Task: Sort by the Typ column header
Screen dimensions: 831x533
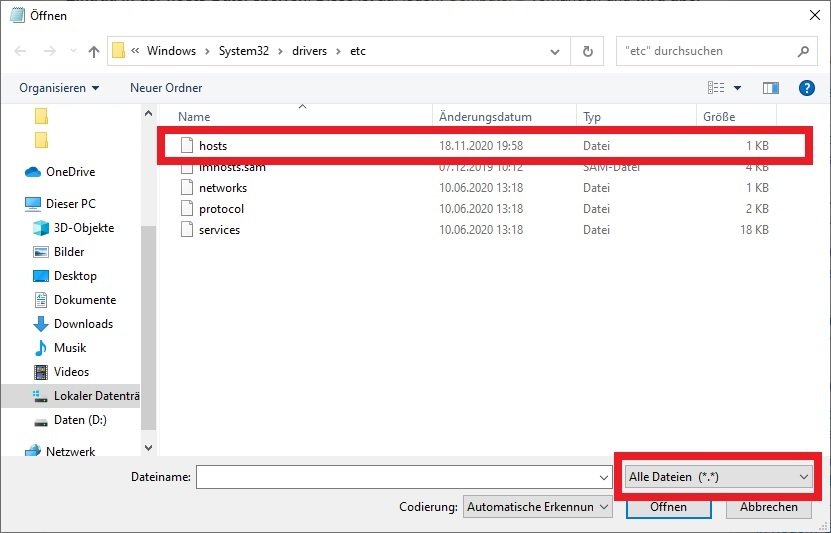Action: (591, 117)
